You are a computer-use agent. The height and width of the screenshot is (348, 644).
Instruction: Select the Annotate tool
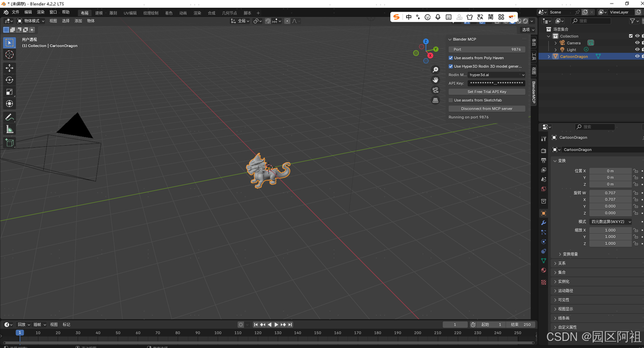(10, 117)
